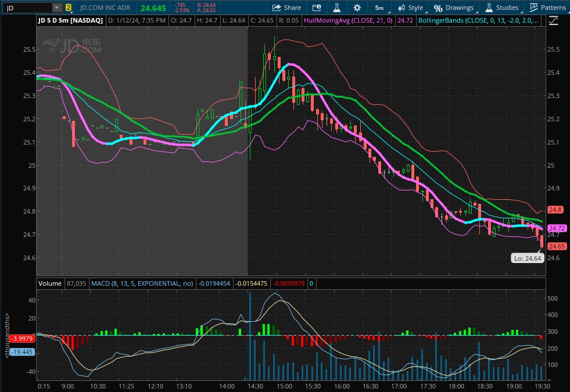Click the bid and ask quotes B: 24.64
The height and width of the screenshot is (392, 570).
[x=206, y=5]
